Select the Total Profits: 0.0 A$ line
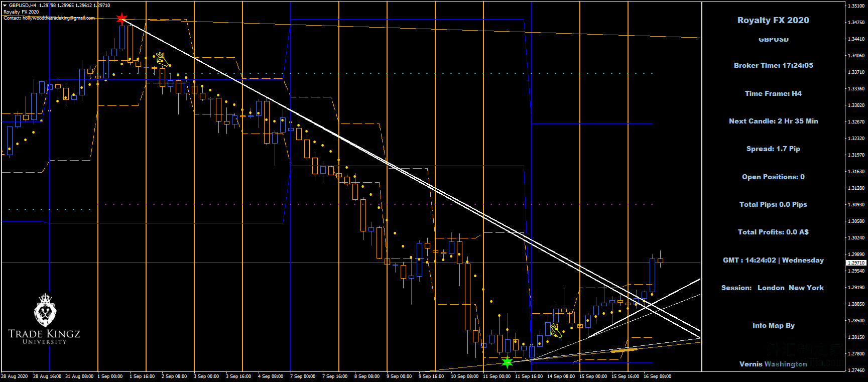 coord(773,232)
